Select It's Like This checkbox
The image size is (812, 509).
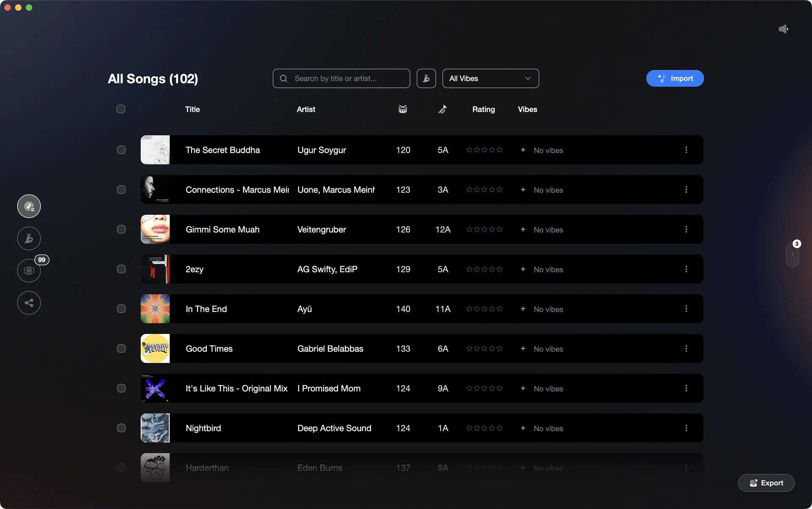pos(121,388)
